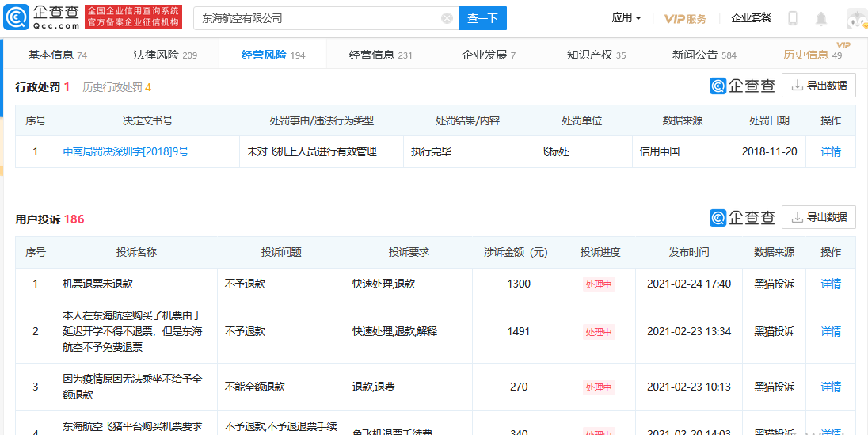
Task: Click complaint text 本人在东海航空购买了机票
Action: 133,331
